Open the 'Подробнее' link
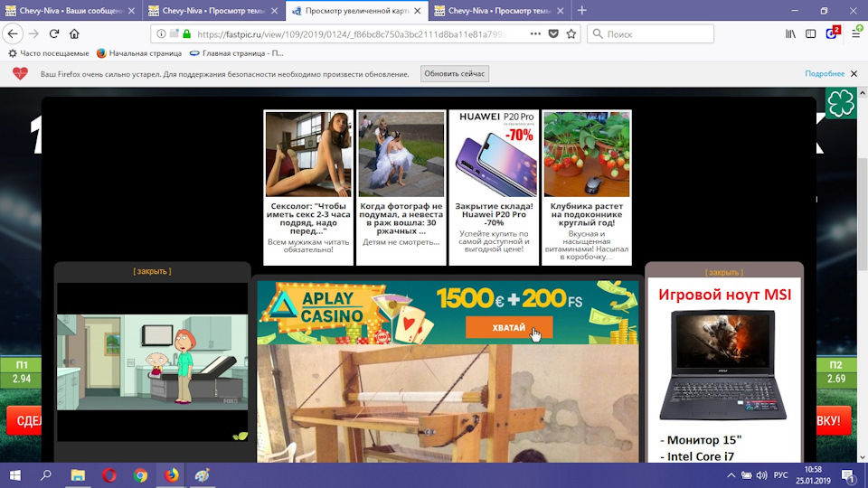868x488 pixels. (x=825, y=73)
